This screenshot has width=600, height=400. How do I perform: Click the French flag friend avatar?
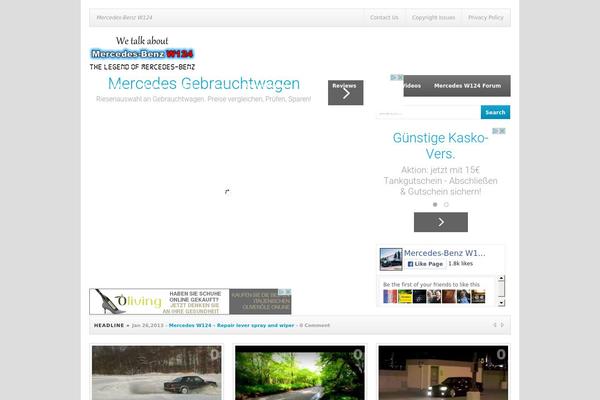(390, 297)
